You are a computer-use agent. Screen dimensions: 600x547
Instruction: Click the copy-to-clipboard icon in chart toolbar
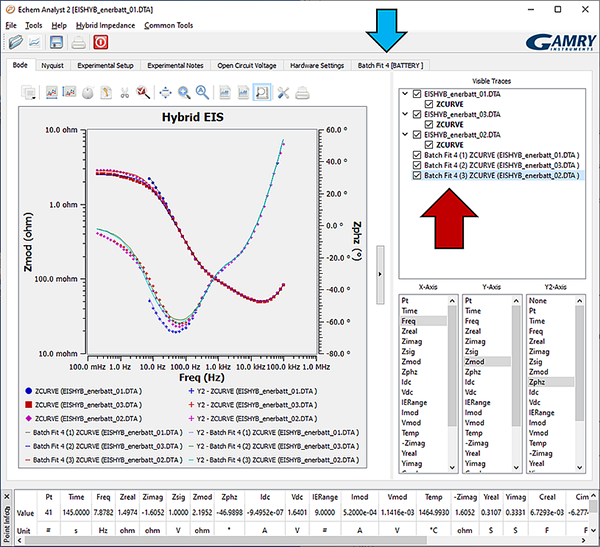[x=29, y=93]
